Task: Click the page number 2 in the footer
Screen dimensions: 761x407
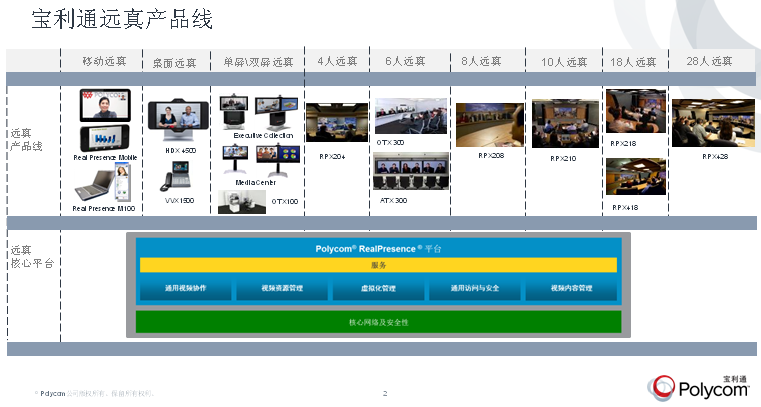Action: pos(385,393)
